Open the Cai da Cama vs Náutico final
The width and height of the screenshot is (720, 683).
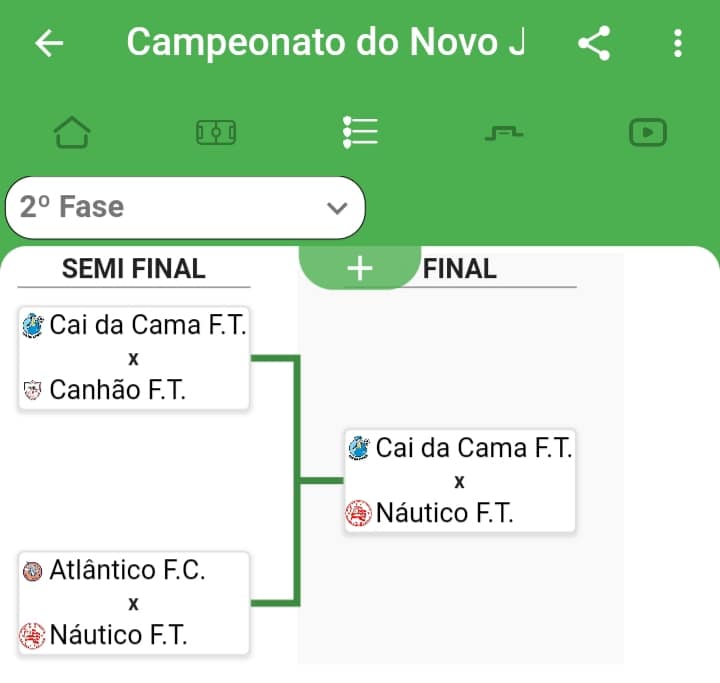(x=460, y=481)
